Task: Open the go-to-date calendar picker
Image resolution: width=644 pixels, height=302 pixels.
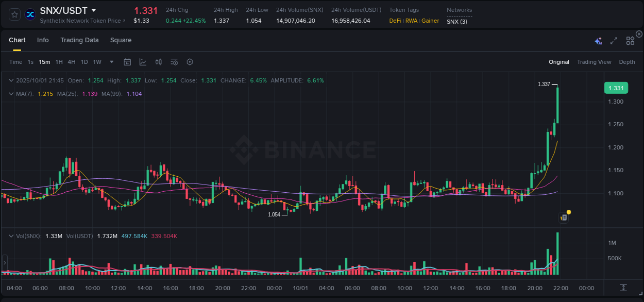Action: [127, 61]
